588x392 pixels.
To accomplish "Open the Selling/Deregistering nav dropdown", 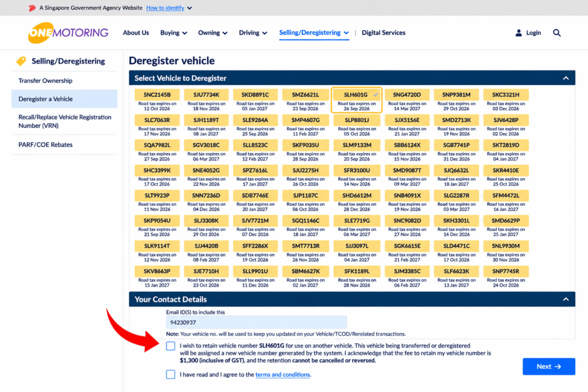I will point(314,33).
